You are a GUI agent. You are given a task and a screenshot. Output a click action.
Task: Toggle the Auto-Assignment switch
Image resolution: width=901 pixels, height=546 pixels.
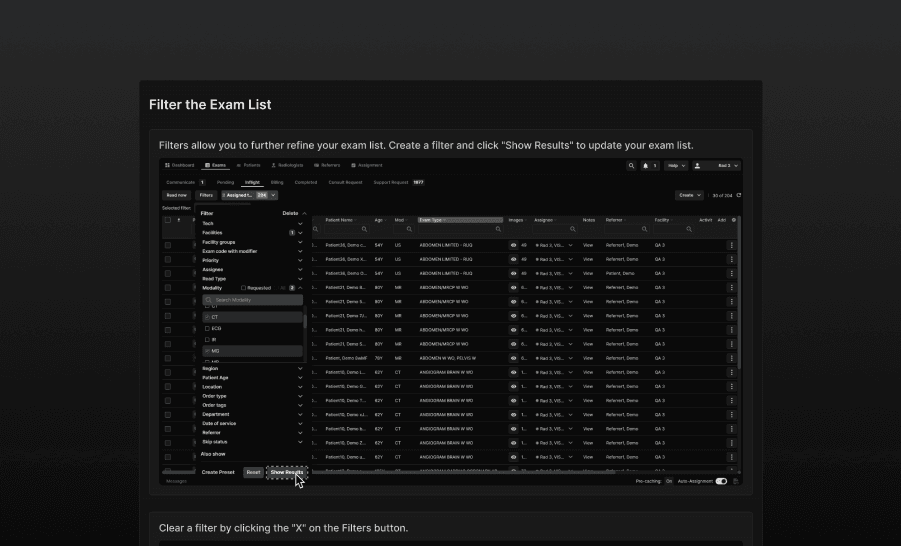coord(721,482)
